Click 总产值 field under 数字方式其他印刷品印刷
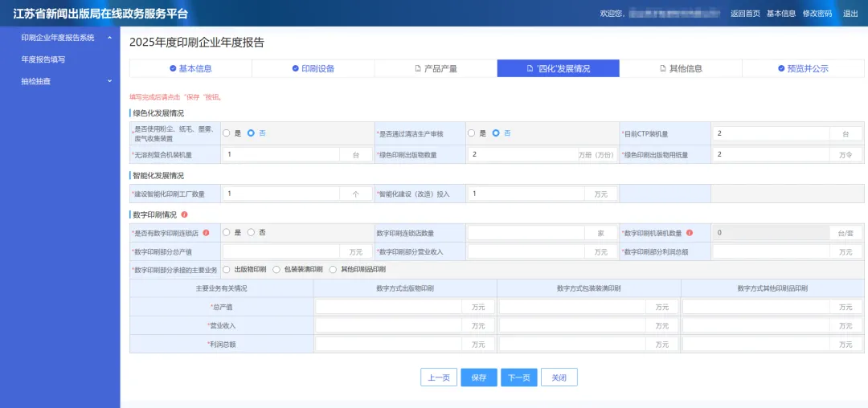Image resolution: width=868 pixels, height=408 pixels. click(756, 307)
